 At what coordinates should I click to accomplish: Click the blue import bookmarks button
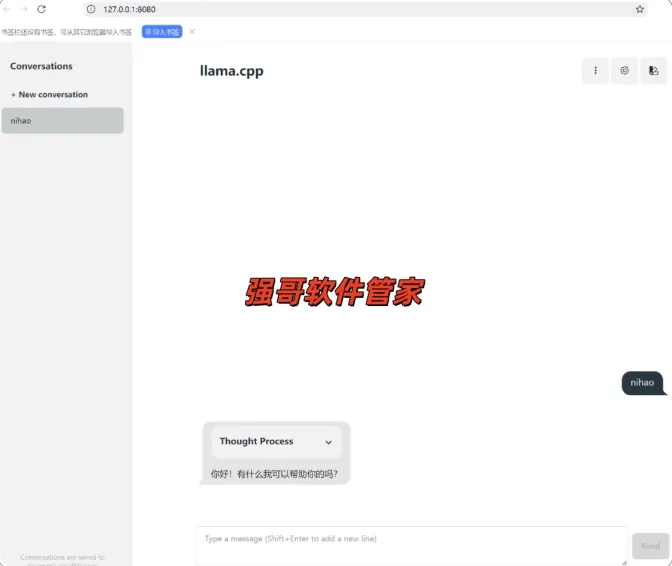pos(162,32)
